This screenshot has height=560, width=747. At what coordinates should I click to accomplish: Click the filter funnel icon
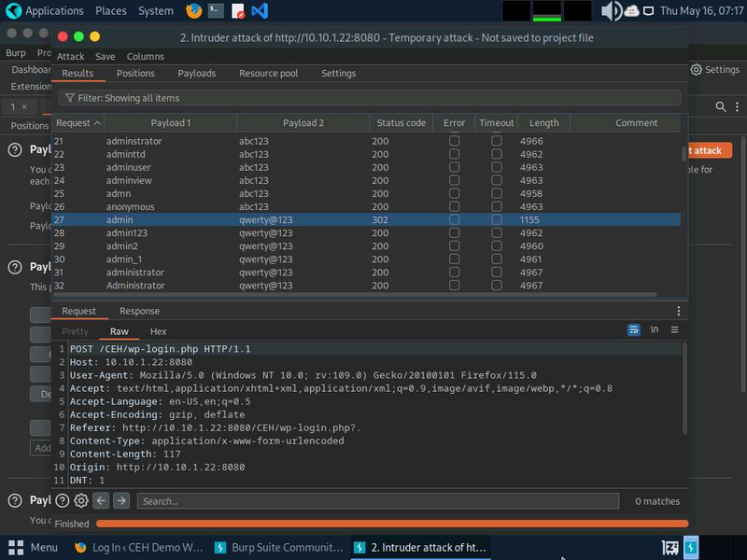[x=69, y=98]
